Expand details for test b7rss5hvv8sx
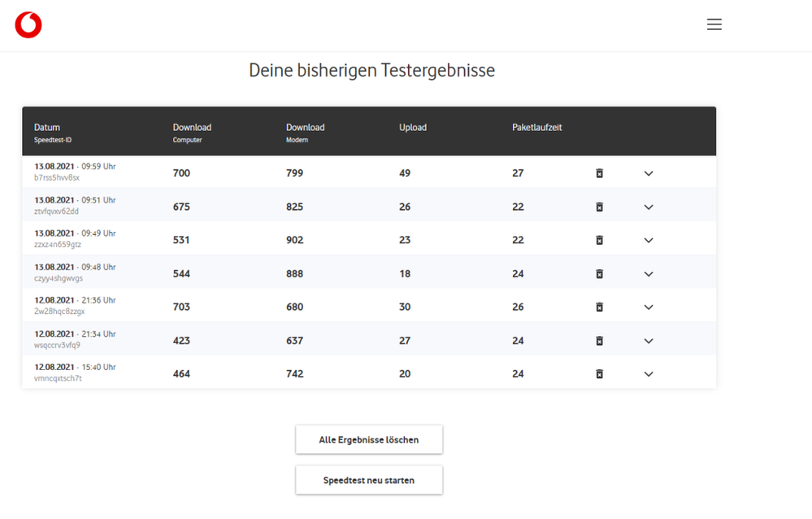This screenshot has height=519, width=812. 649,173
